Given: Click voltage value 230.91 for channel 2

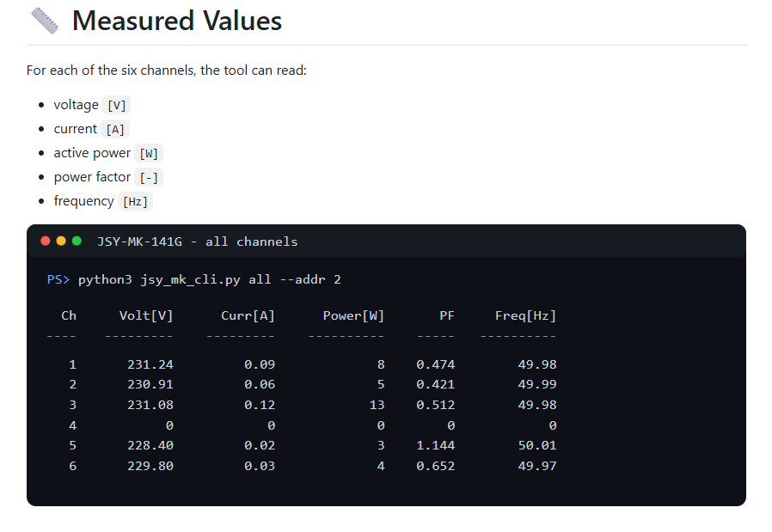Looking at the screenshot, I should point(150,384).
